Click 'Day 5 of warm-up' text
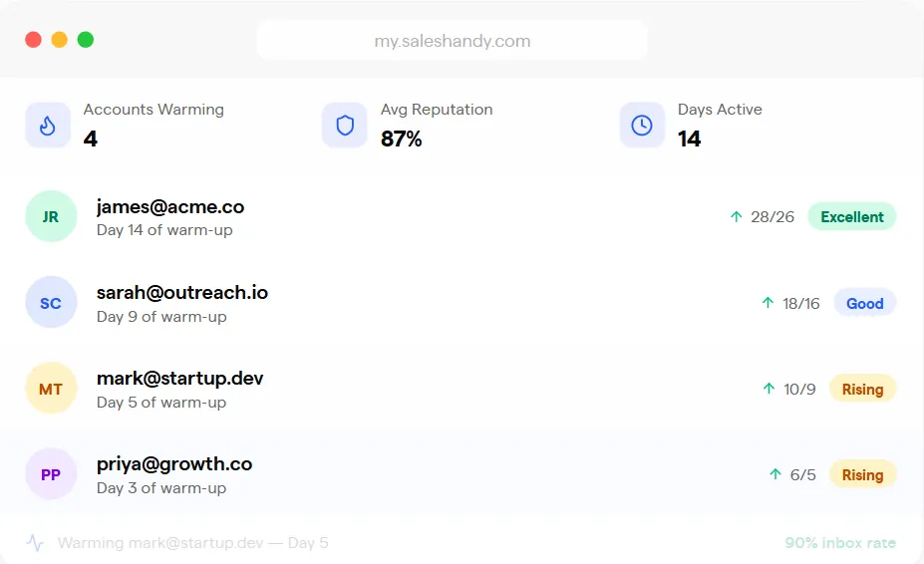 (161, 402)
